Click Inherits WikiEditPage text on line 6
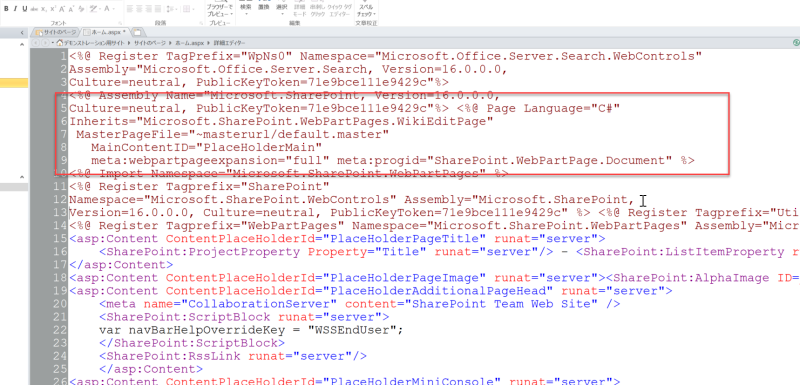800x385 pixels. (281, 121)
